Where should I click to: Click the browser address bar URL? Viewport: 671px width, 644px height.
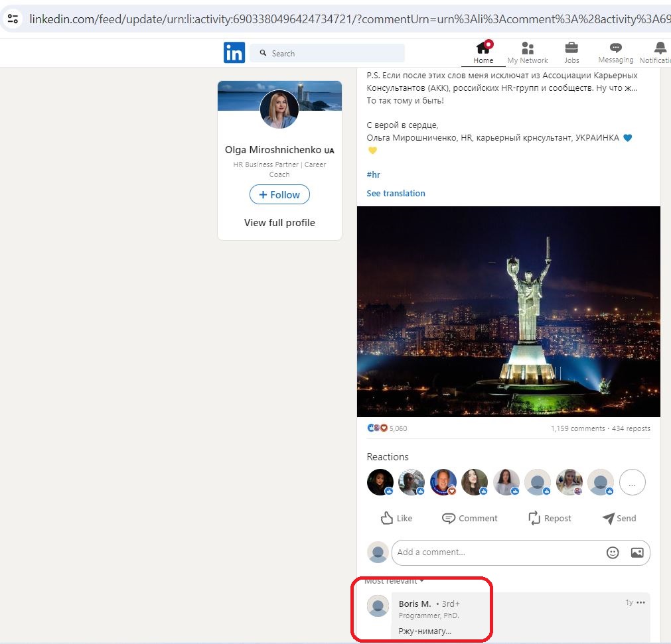(x=348, y=19)
